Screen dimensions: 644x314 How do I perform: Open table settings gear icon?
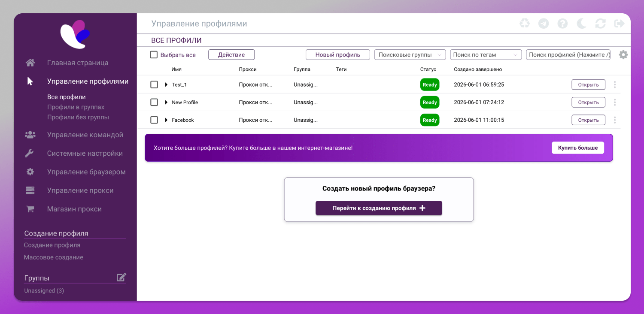tap(623, 54)
